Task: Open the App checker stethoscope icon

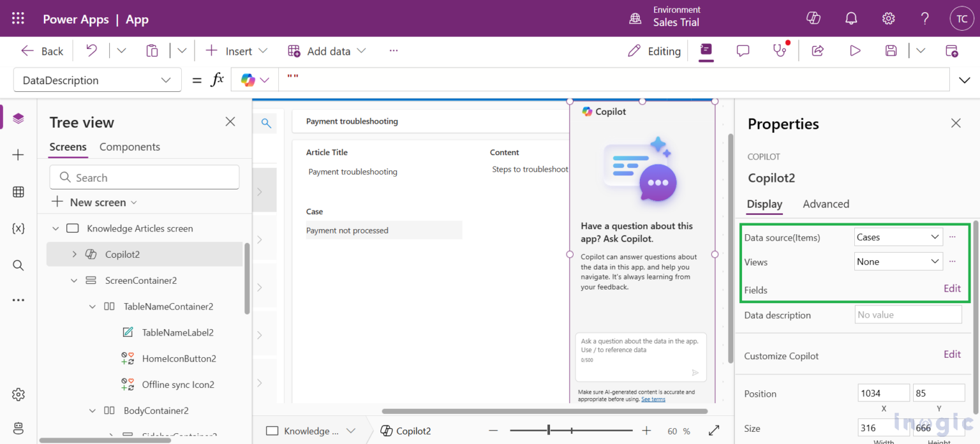Action: click(780, 50)
